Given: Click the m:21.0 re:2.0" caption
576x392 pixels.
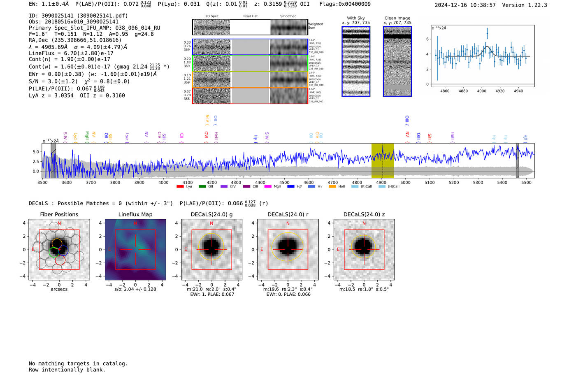Looking at the screenshot, I should click(x=211, y=289).
